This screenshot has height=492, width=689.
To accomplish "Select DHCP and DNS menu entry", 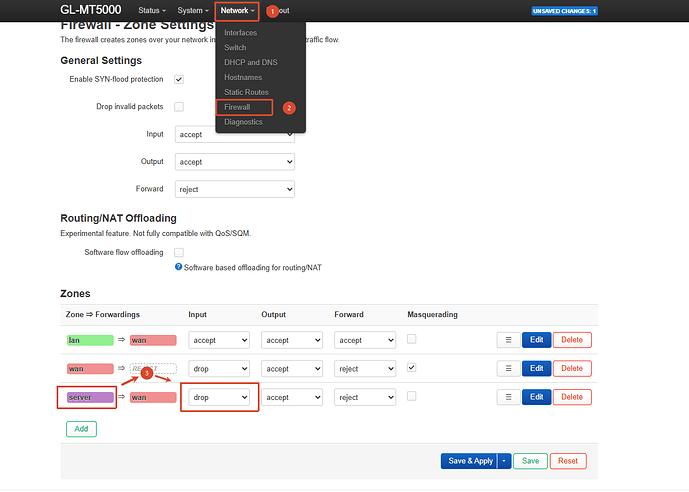I will pos(250,62).
